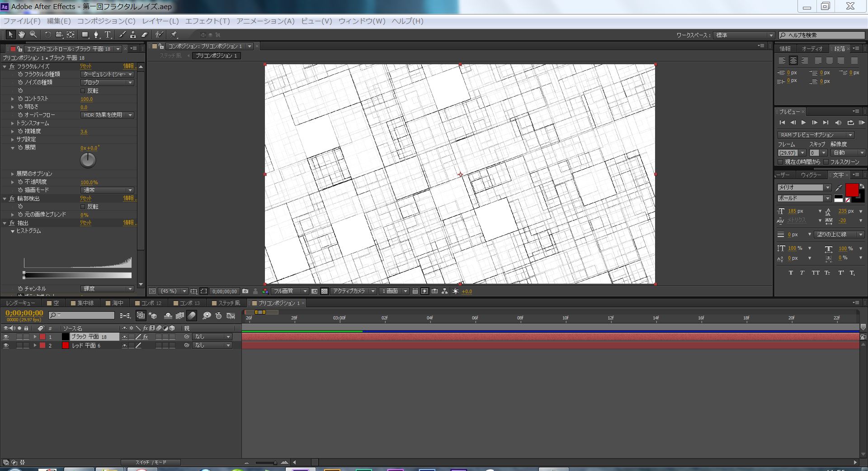Image resolution: width=868 pixels, height=471 pixels.
Task: Select the Type text tool
Action: (108, 35)
